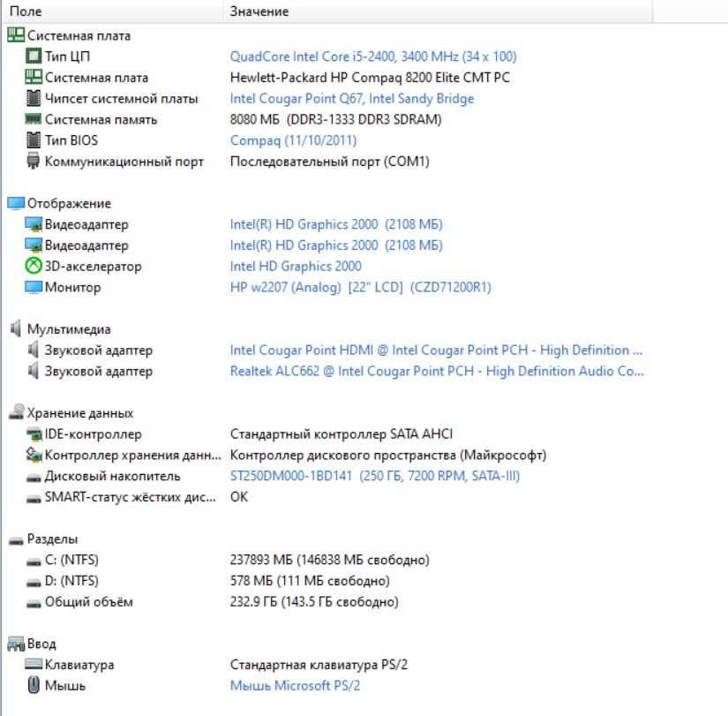728x716 pixels.
Task: Click the Мультимедиа speaker section icon
Action: pos(16,328)
